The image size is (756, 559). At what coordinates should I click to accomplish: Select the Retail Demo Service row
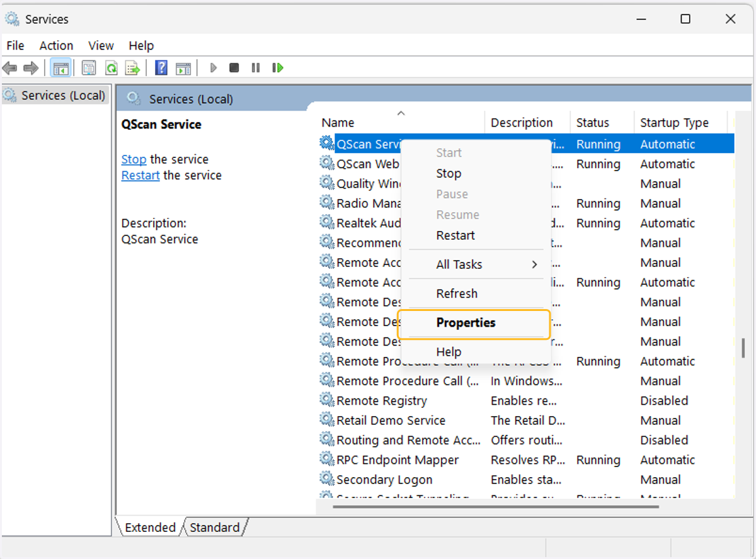tap(525, 420)
